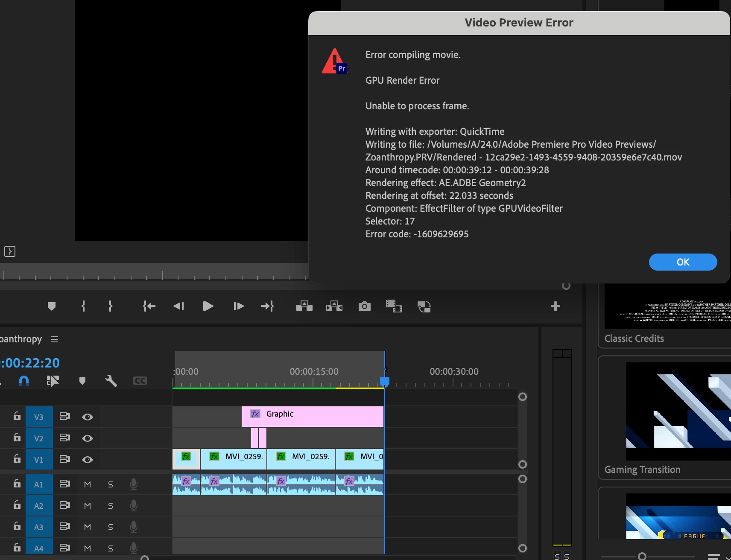Mute track A1

[88, 484]
